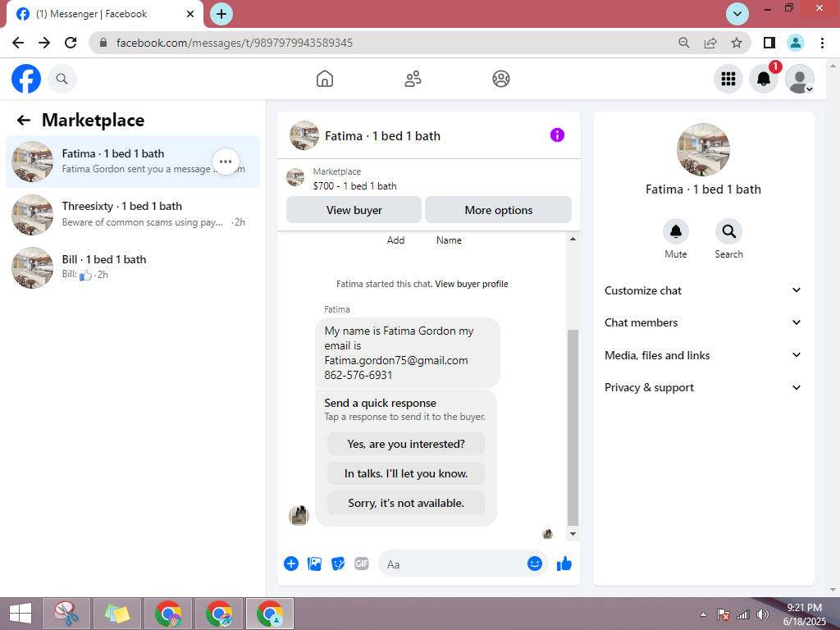The height and width of the screenshot is (630, 840).
Task: Click the browser back arrow
Action: coord(18,43)
